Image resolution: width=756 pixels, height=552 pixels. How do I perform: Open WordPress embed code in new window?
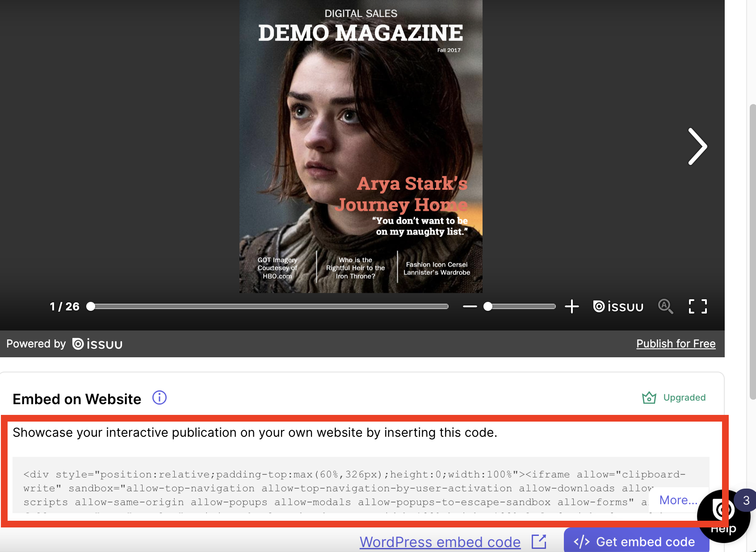(539, 542)
